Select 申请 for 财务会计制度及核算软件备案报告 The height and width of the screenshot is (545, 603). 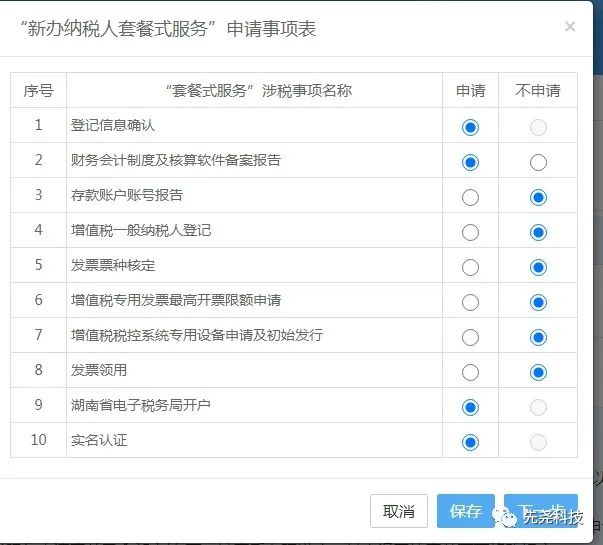point(470,162)
